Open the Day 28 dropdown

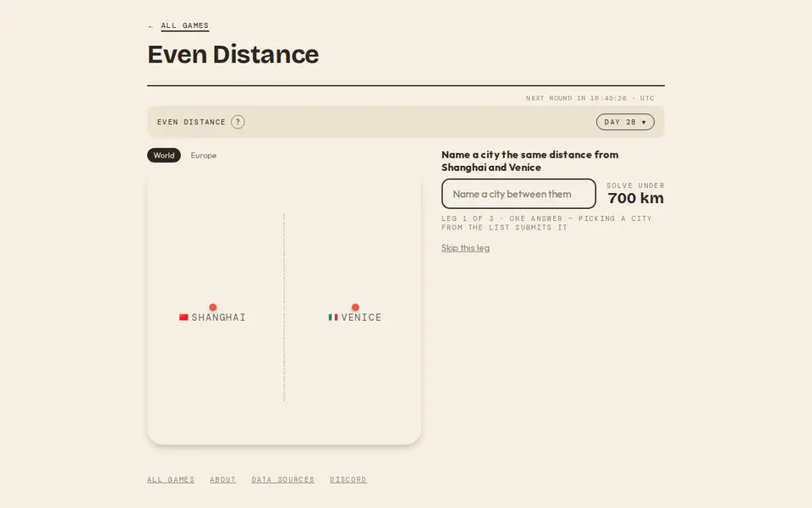tap(625, 122)
